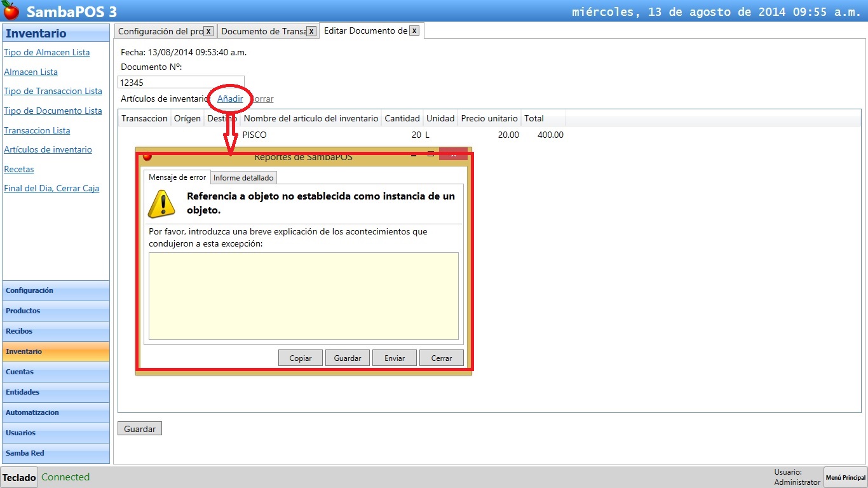The image size is (868, 488).
Task: Open Recetas in the Inventario sidebar
Action: click(18, 169)
